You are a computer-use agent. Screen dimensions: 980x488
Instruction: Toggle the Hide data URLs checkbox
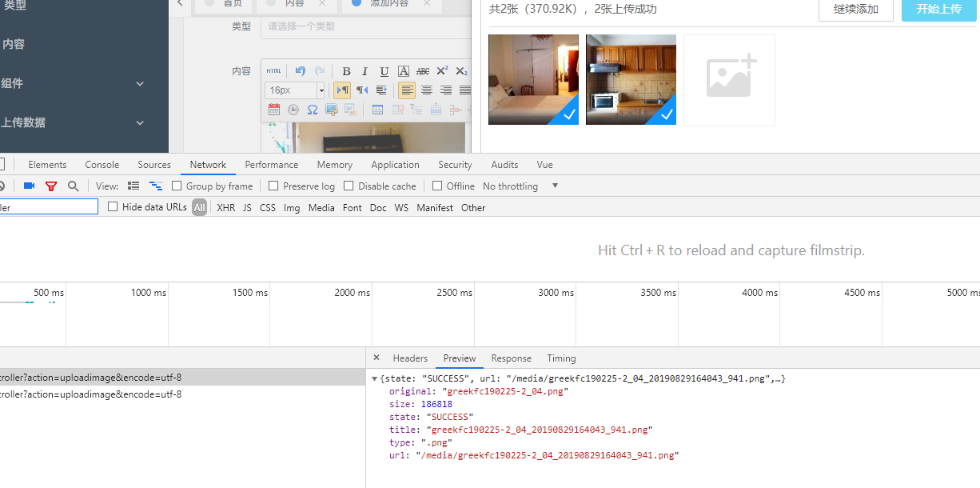[113, 207]
